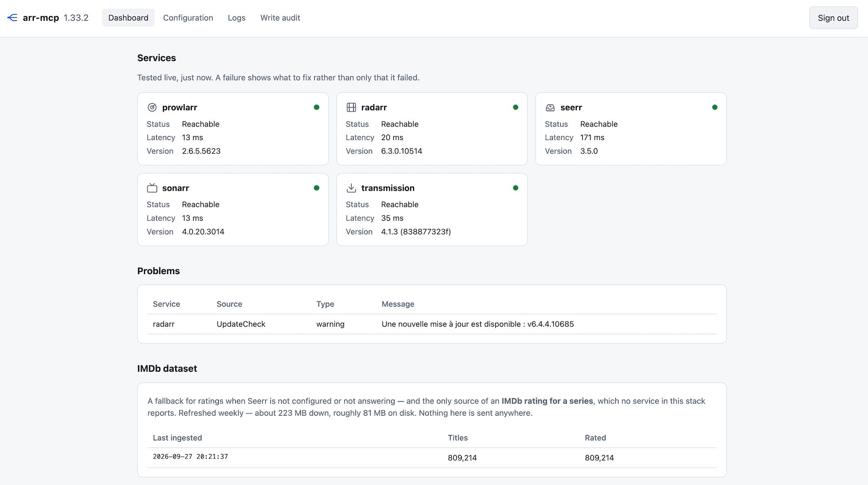The width and height of the screenshot is (868, 485).
Task: Click the arr-mcp app name
Action: coord(41,18)
